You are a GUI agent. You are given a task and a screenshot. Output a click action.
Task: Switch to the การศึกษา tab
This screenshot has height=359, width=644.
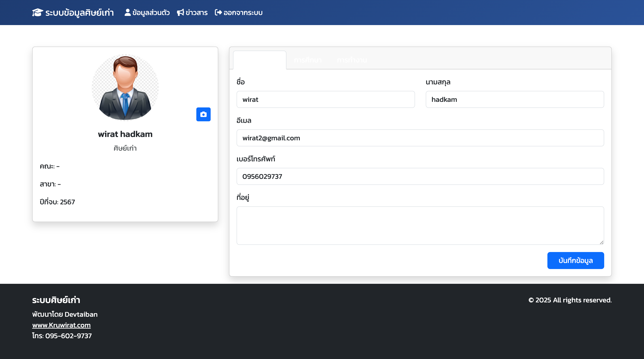pyautogui.click(x=307, y=60)
